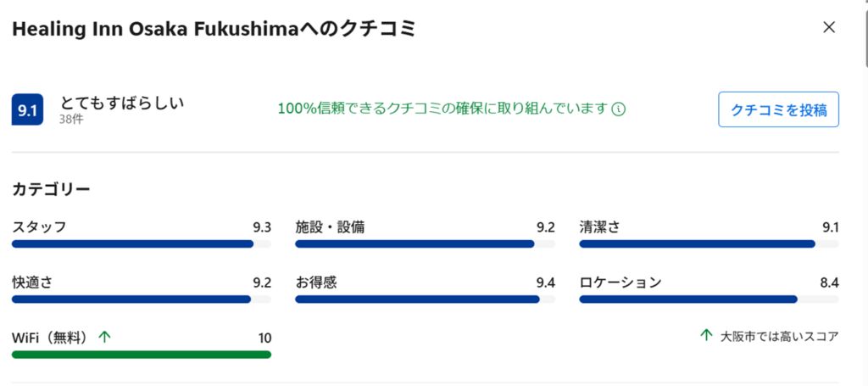This screenshot has width=868, height=386.
Task: Click the スタッフ 9.3 rating bar
Action: click(142, 243)
